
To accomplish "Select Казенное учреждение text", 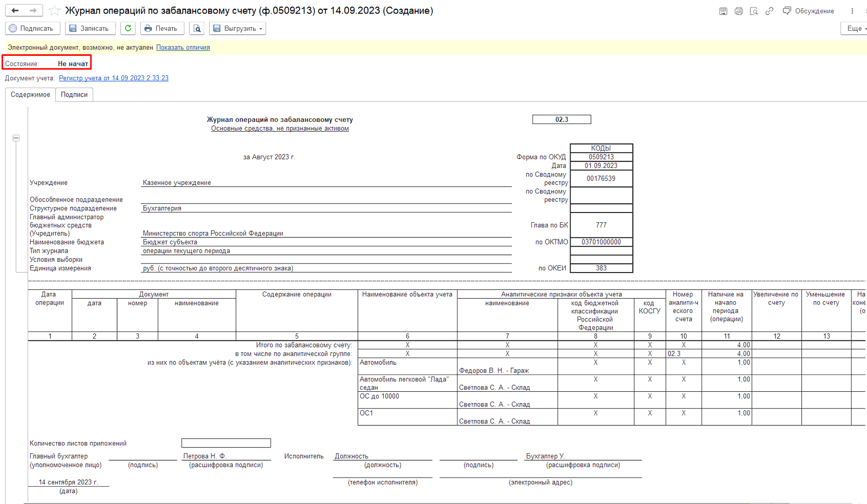I will pyautogui.click(x=177, y=183).
